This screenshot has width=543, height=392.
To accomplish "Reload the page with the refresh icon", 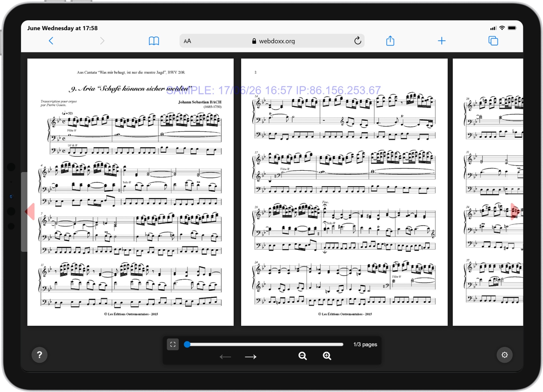I will point(358,41).
